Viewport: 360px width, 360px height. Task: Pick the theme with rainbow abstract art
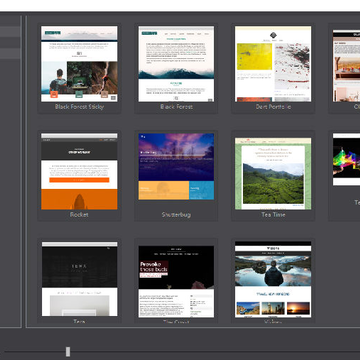(x=347, y=159)
